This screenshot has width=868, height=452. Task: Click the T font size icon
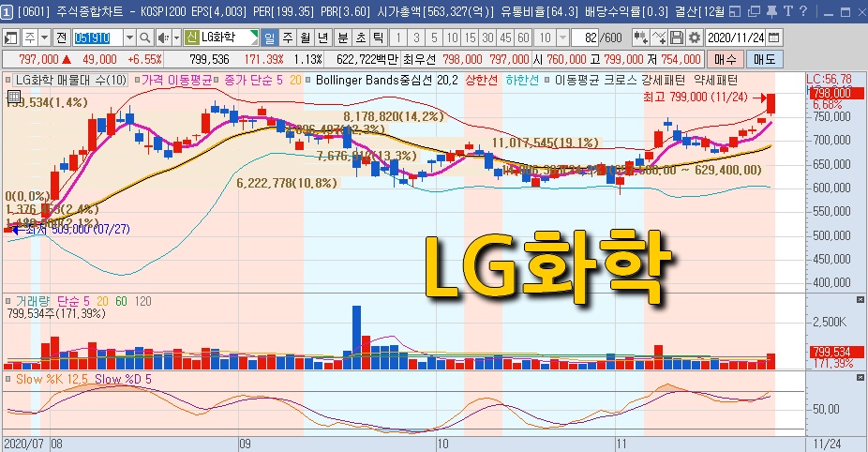[x=788, y=11]
